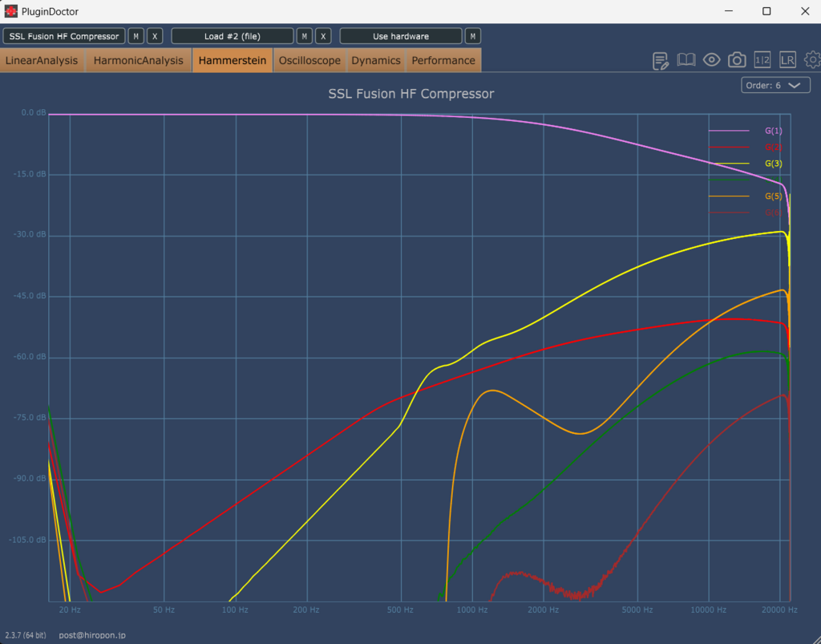Click the PluginDoctor title bar text
The width and height of the screenshot is (821, 644).
(50, 11)
